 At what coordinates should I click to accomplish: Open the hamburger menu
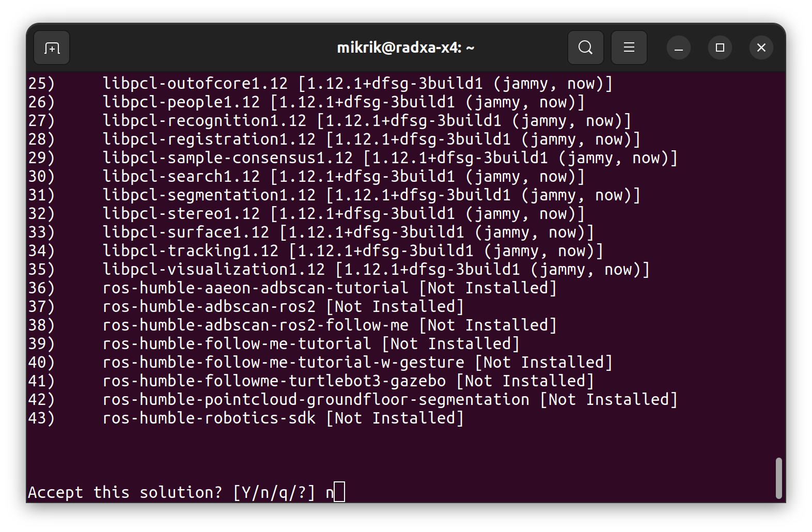(x=629, y=48)
